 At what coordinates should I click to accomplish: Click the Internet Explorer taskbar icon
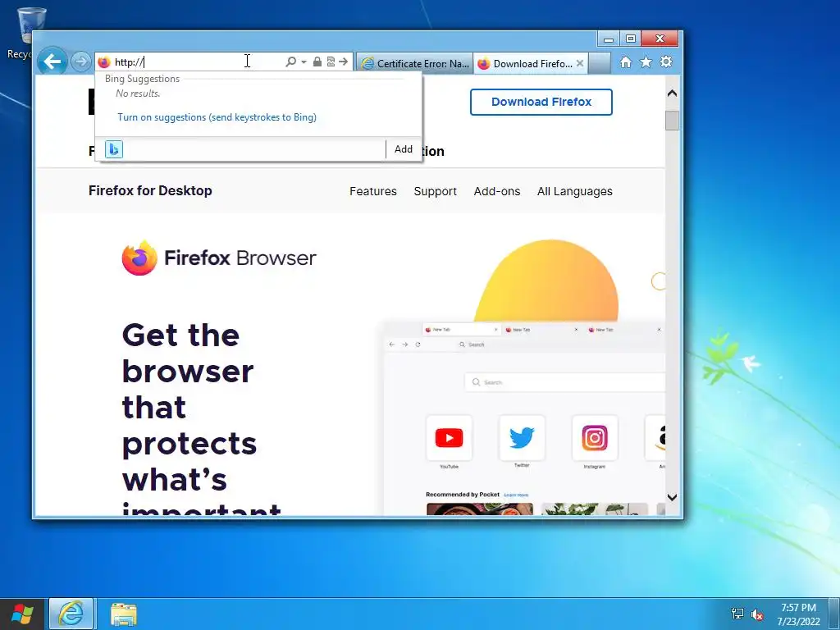tap(71, 614)
